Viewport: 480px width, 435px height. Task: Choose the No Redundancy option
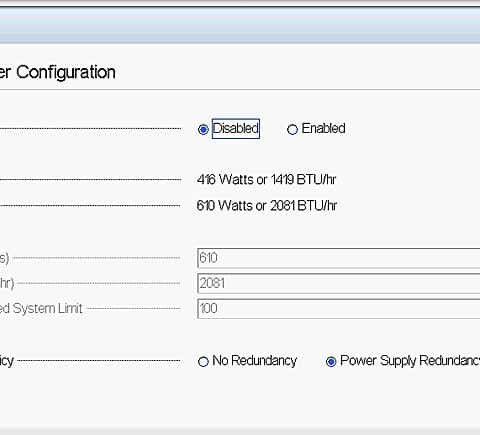coord(203,362)
